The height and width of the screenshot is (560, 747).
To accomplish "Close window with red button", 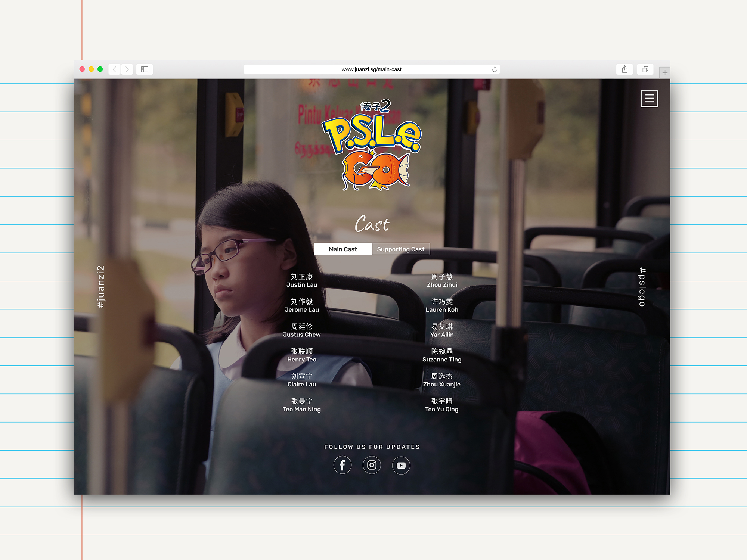I will click(82, 69).
